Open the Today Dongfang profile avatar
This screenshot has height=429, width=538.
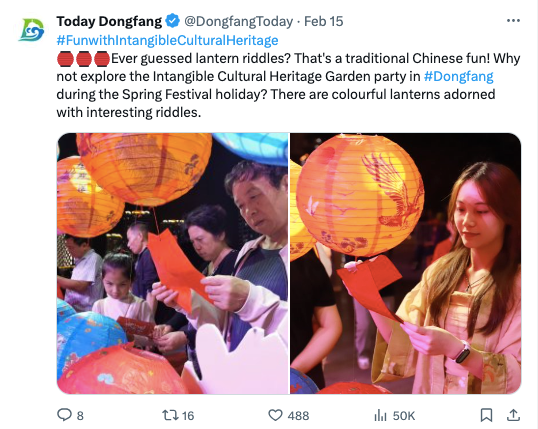point(31,30)
